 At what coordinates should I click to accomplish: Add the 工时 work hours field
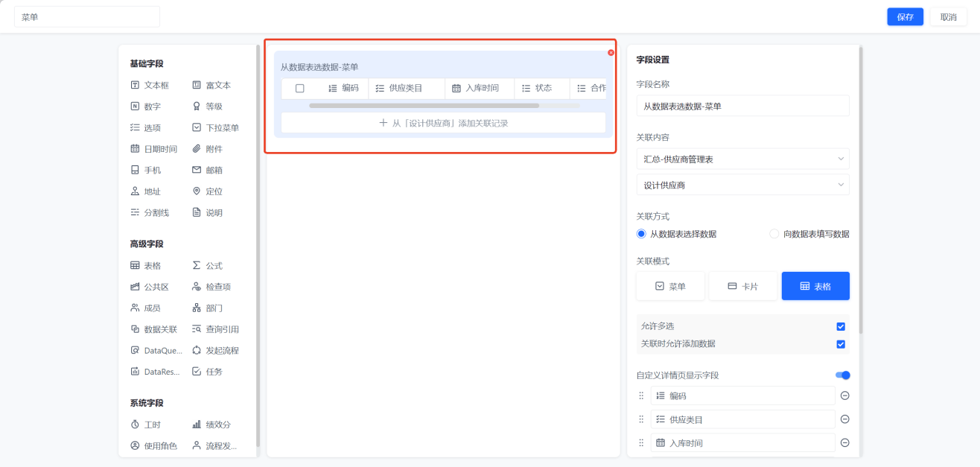[146, 425]
